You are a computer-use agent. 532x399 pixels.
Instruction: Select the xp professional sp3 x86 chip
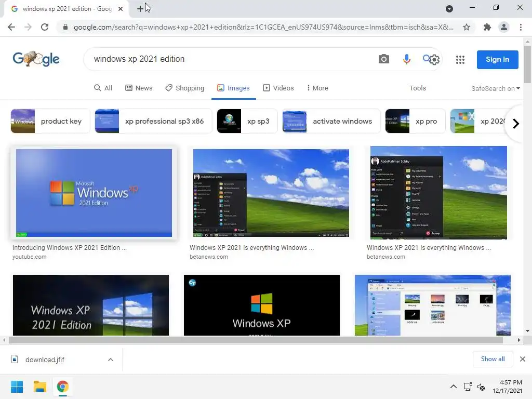point(153,121)
